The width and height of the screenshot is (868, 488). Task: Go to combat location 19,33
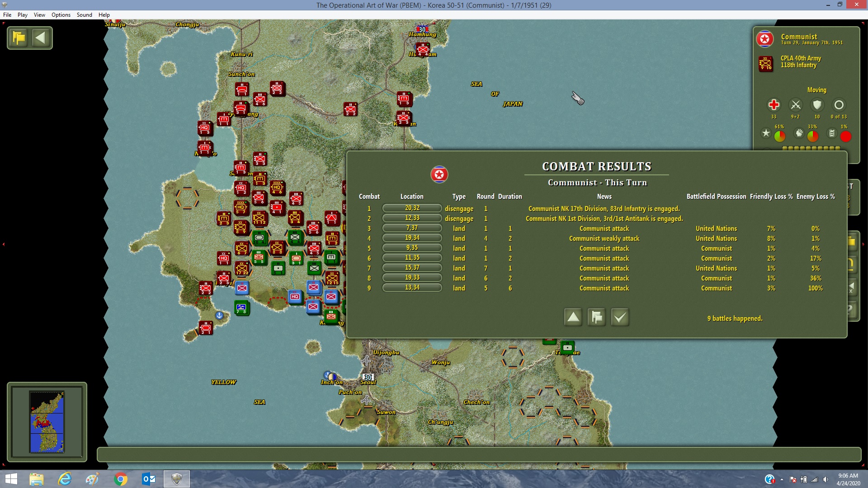tap(412, 278)
